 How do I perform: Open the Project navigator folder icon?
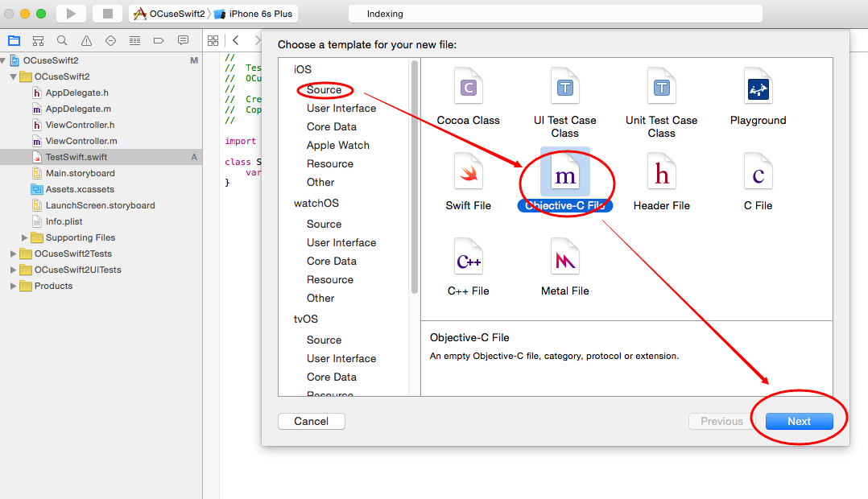pyautogui.click(x=14, y=40)
